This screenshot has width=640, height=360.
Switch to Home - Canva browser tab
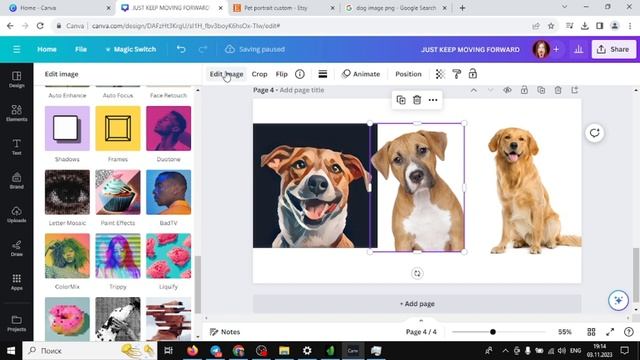38,8
